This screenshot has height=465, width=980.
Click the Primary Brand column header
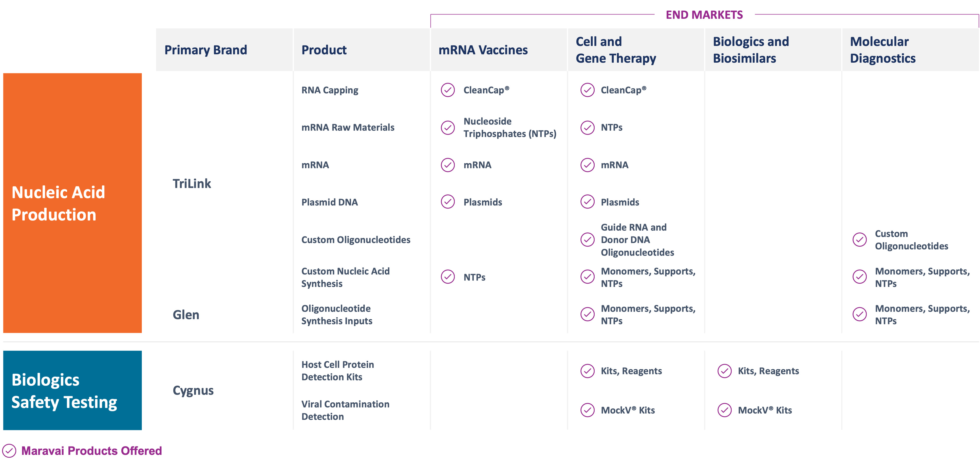205,50
